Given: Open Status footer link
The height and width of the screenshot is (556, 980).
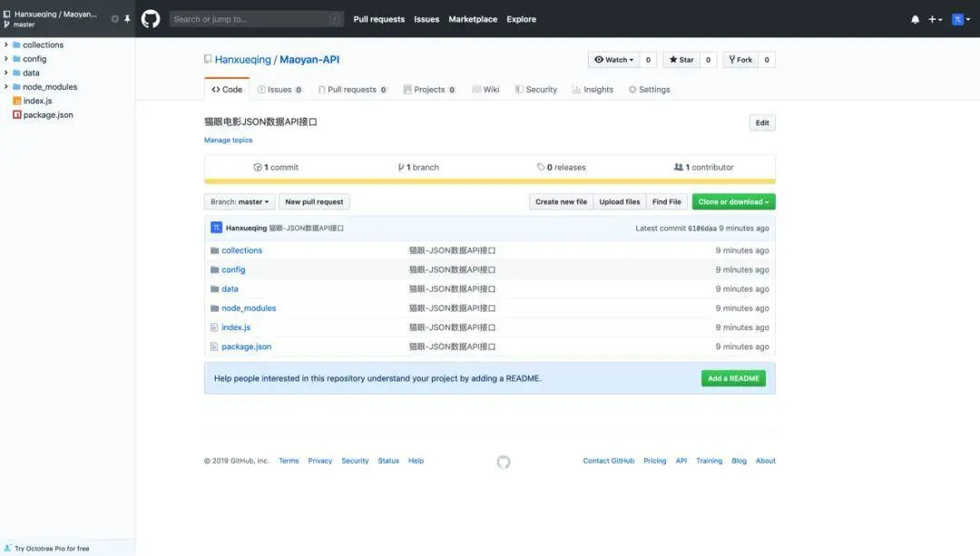Looking at the screenshot, I should (x=388, y=461).
